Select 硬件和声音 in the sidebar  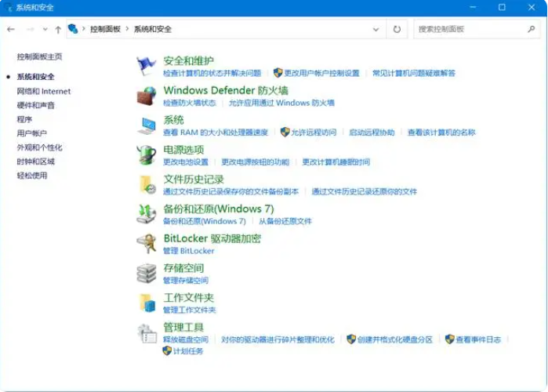(x=36, y=105)
